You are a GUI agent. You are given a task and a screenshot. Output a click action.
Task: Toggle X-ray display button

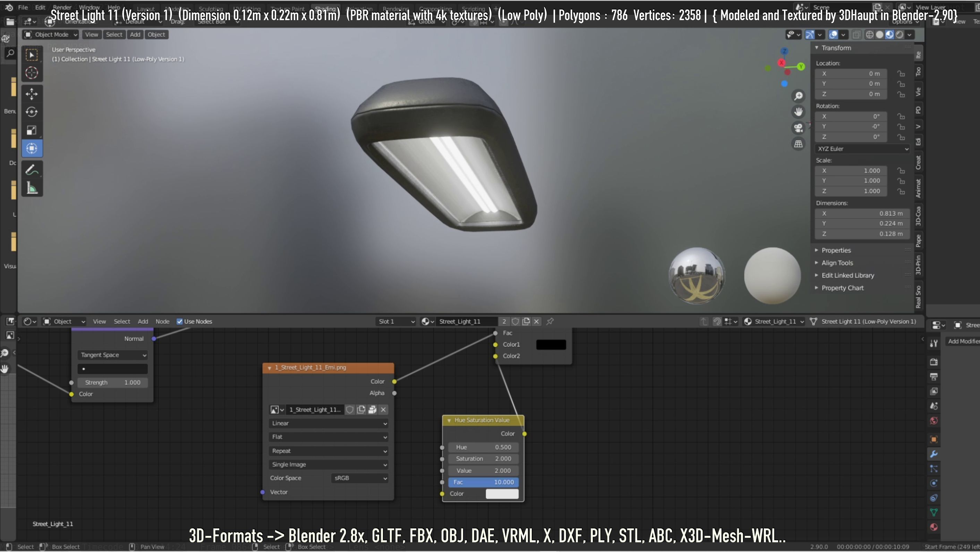pos(856,35)
